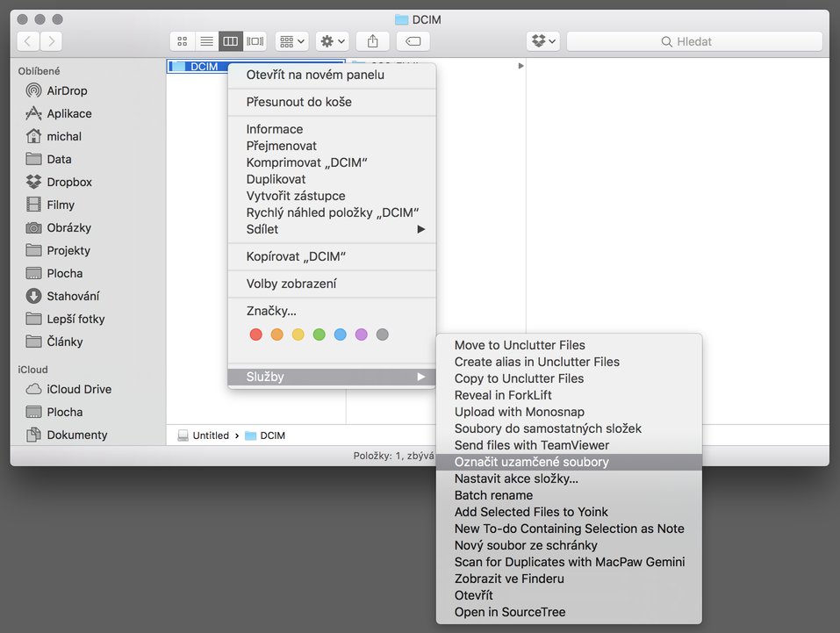Choose Upload with Monosnap
The image size is (840, 633).
coord(569,412)
